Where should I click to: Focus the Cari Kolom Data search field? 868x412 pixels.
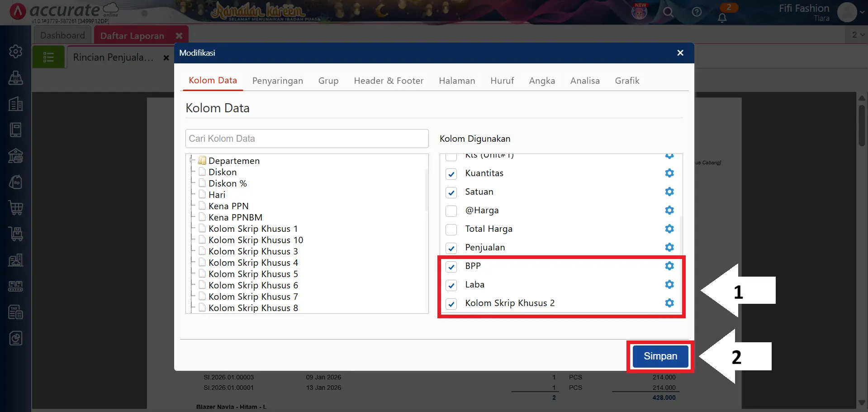(307, 139)
